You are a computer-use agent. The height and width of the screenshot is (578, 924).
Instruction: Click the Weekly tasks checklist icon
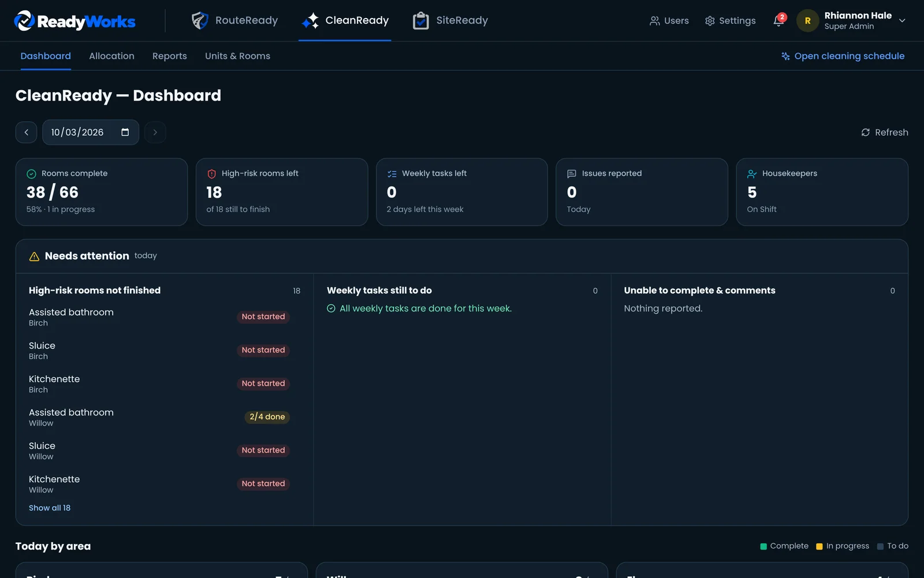tap(392, 174)
